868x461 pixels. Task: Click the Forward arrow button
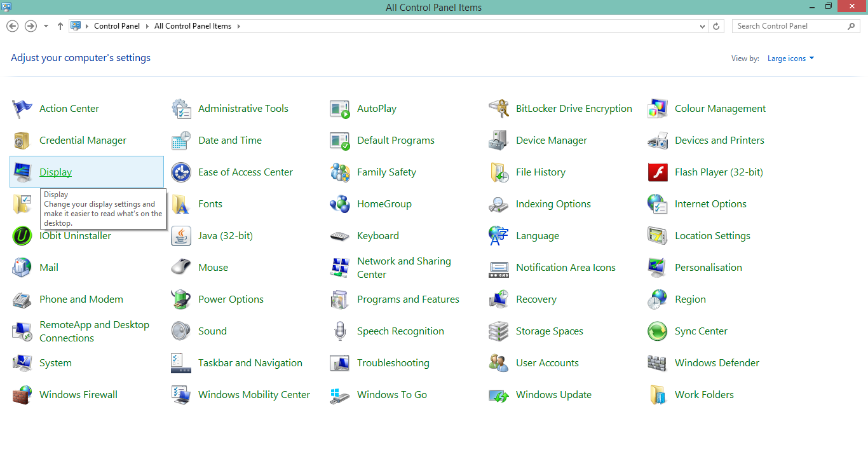31,26
